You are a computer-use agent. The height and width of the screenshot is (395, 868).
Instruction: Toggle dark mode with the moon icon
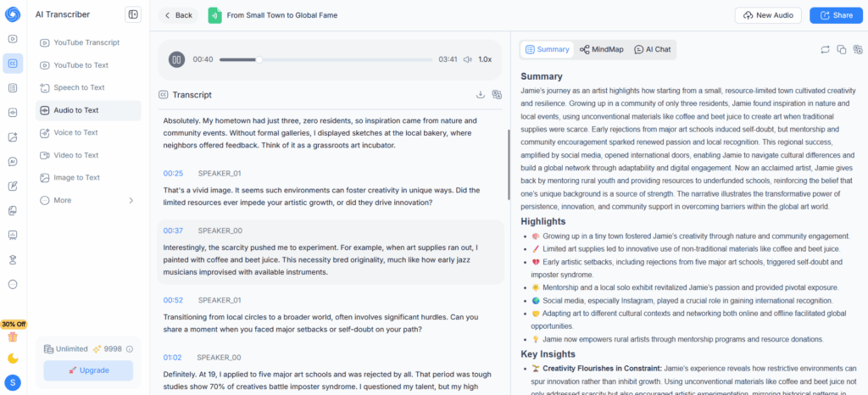click(13, 359)
